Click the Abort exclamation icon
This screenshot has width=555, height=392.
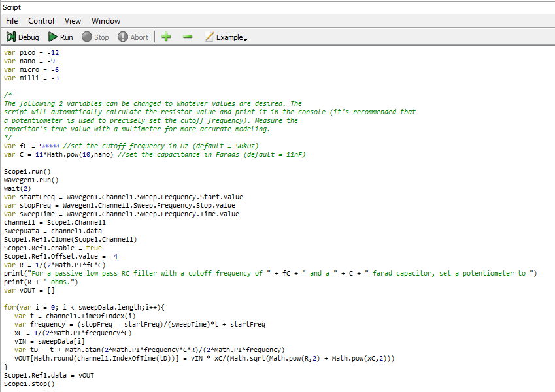coord(123,37)
